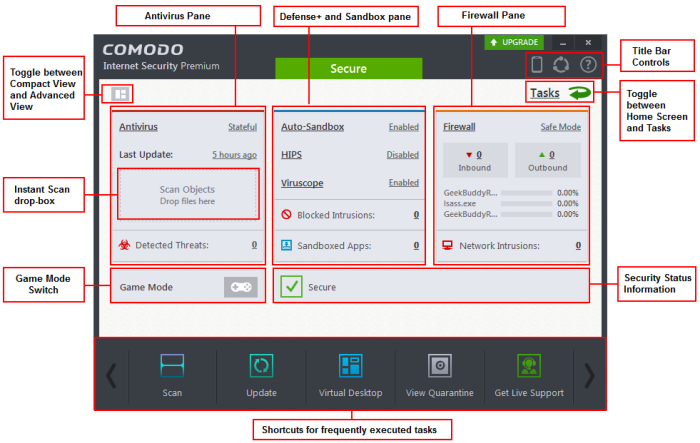Screen dimensions: 700x443
Task: Click the green UPGRADE button
Action: (514, 42)
